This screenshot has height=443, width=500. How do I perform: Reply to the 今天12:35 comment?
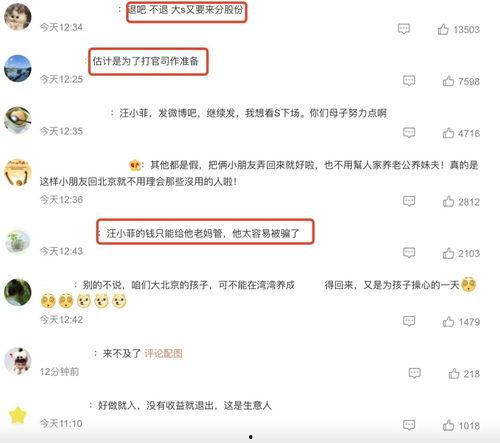[409, 133]
